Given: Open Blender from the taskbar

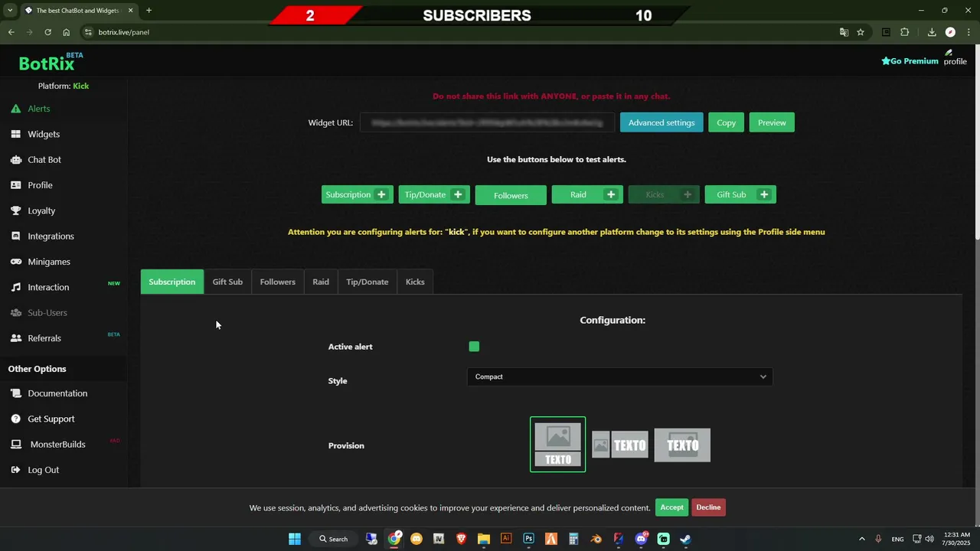Looking at the screenshot, I should 596,539.
